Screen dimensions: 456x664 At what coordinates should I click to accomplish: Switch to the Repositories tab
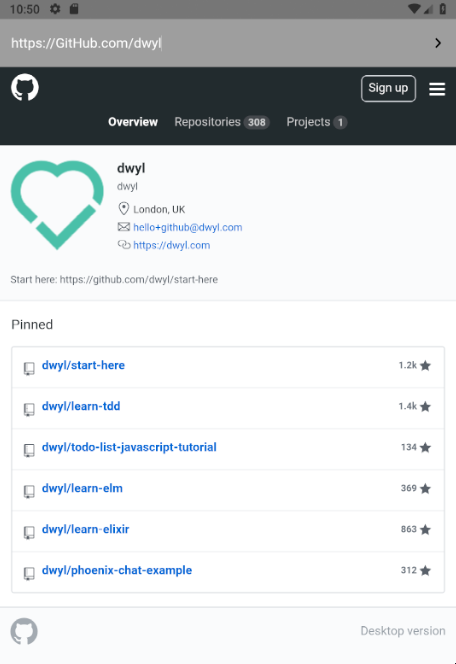tap(222, 122)
